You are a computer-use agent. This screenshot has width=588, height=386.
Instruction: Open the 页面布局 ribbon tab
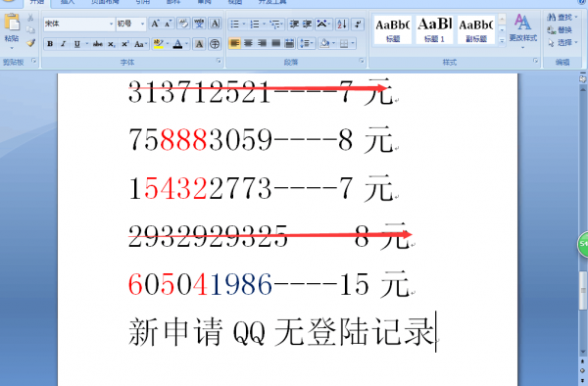pyautogui.click(x=105, y=2)
